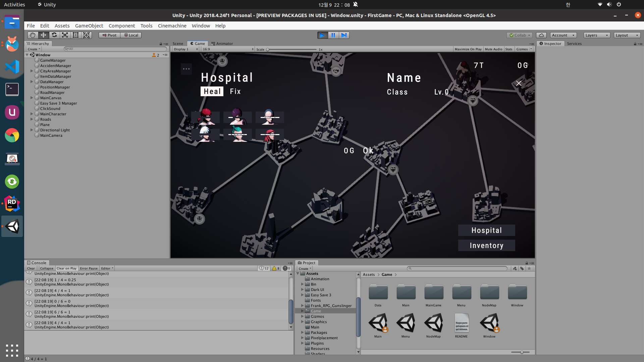Expand MainCharacter object in Hierarchy

(x=32, y=114)
